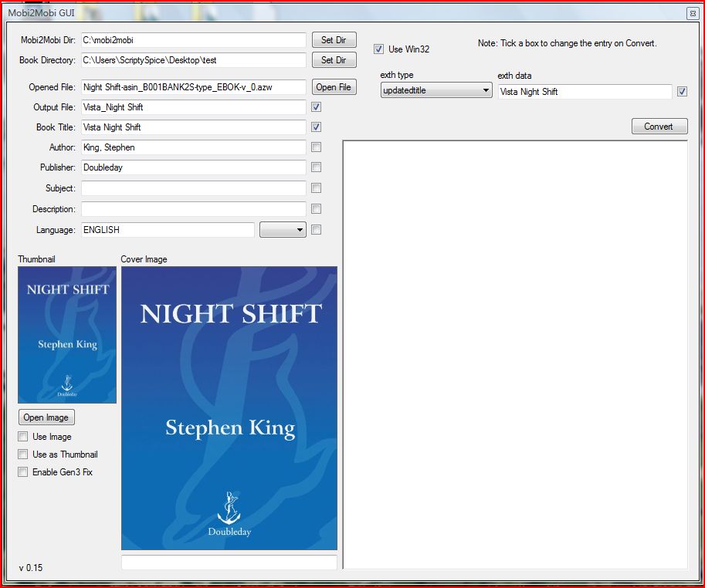This screenshot has height=588, width=705.
Task: Open the exth type dropdown
Action: [436, 90]
